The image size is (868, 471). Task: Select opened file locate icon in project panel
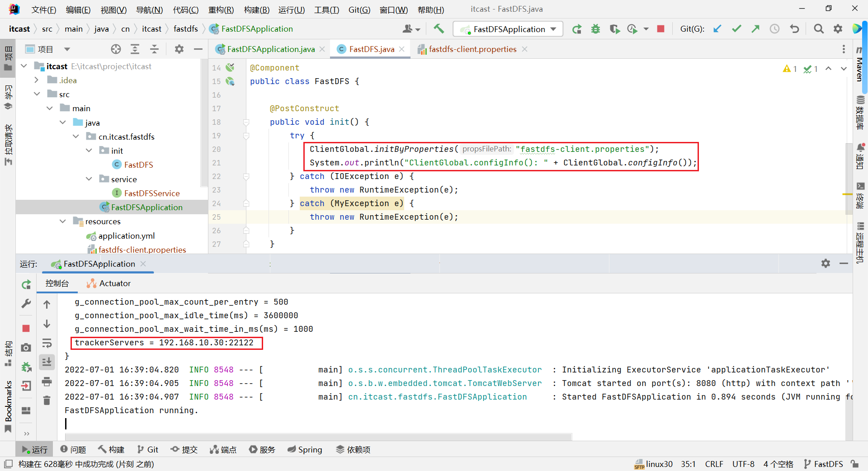[116, 49]
